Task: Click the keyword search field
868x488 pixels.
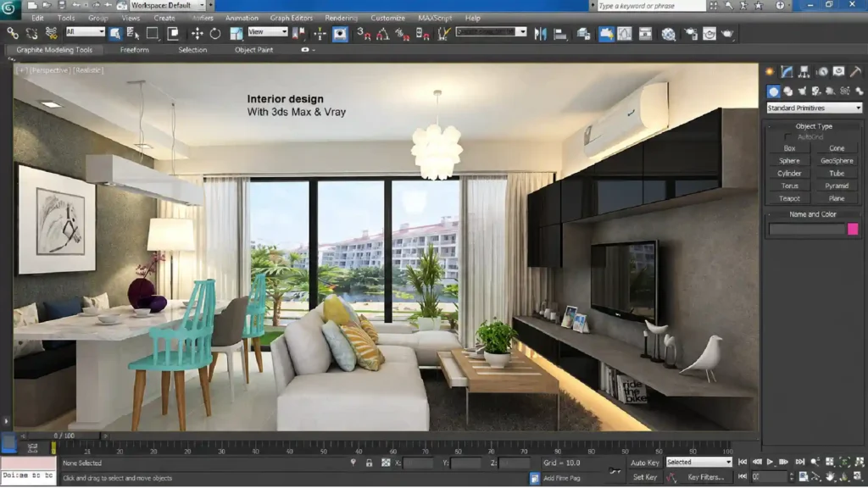Action: coord(651,6)
